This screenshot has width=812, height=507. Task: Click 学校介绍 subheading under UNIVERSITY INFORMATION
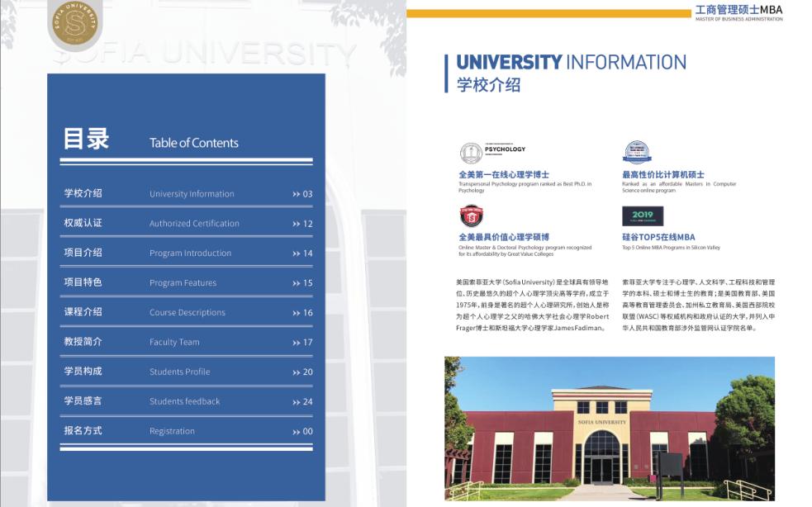point(488,84)
